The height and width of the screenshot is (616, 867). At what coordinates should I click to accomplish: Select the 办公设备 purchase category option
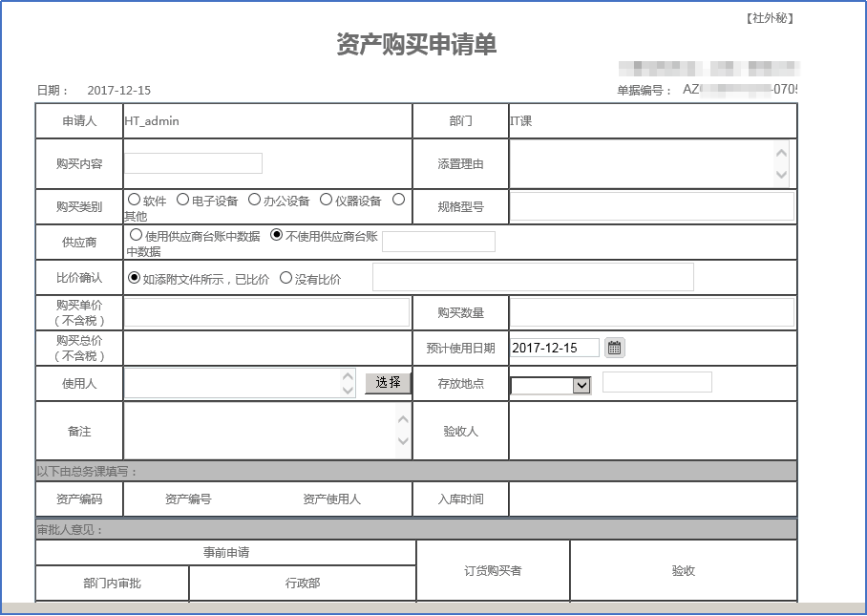click(x=252, y=199)
